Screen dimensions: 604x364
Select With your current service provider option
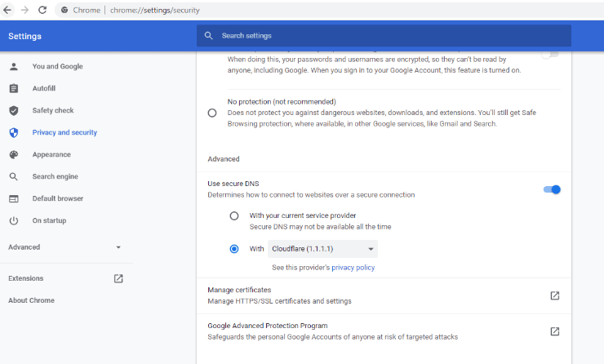pyautogui.click(x=234, y=216)
